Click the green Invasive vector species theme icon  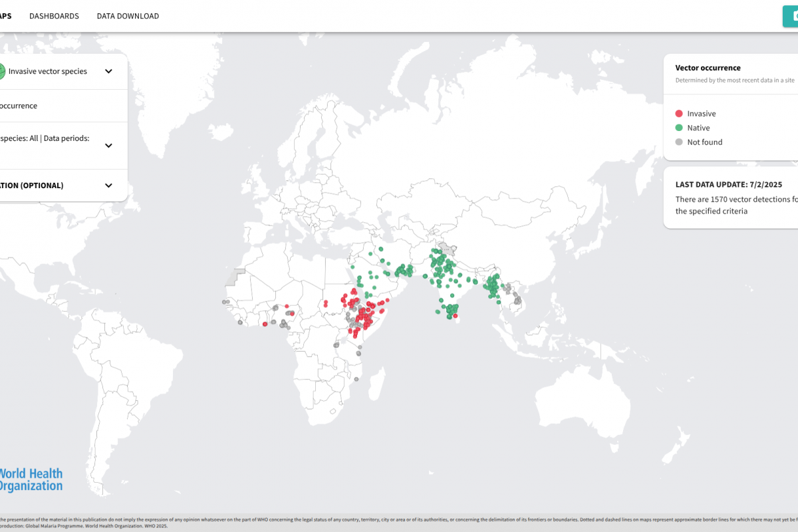pyautogui.click(x=2, y=71)
